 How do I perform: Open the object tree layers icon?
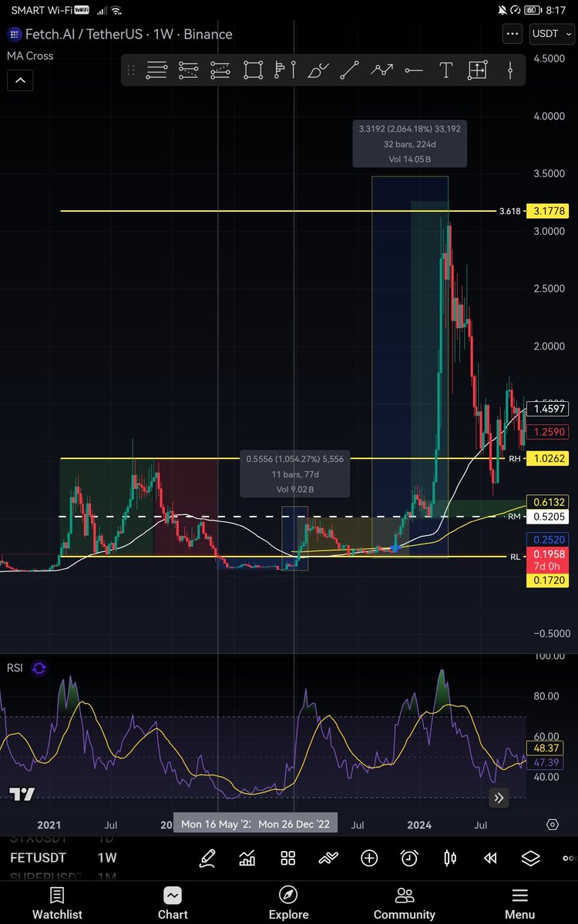tap(530, 858)
